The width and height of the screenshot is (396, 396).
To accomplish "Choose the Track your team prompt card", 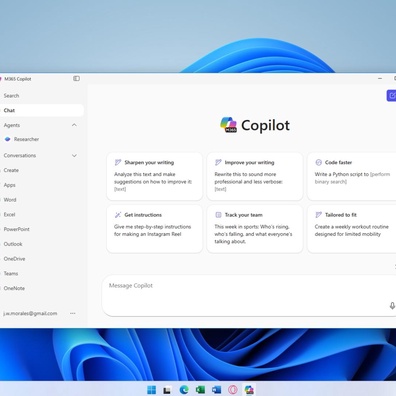I will pos(255,229).
